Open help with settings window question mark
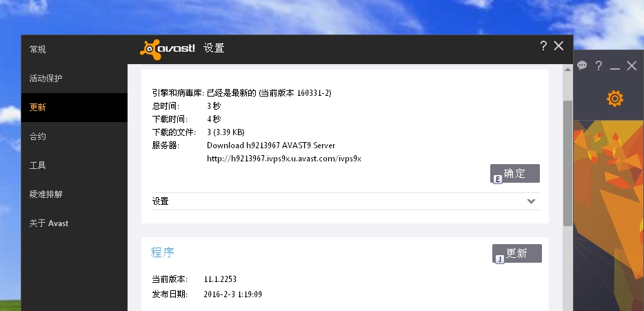The image size is (644, 311). 543,46
